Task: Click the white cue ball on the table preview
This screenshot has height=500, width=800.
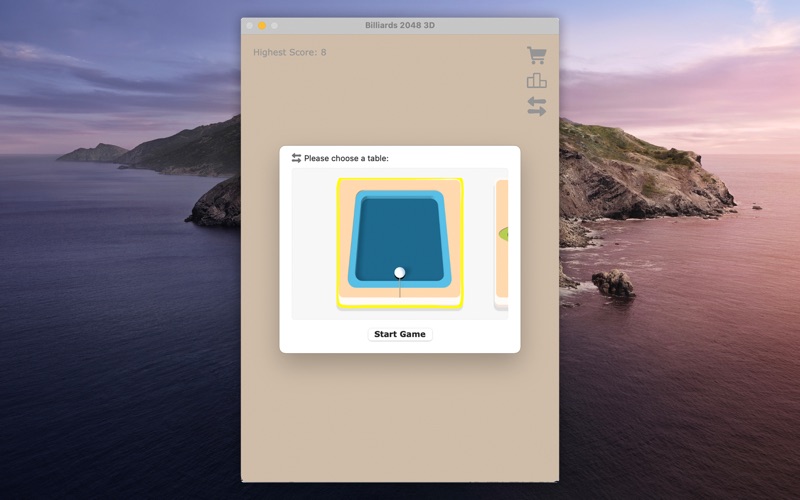Action: [400, 272]
